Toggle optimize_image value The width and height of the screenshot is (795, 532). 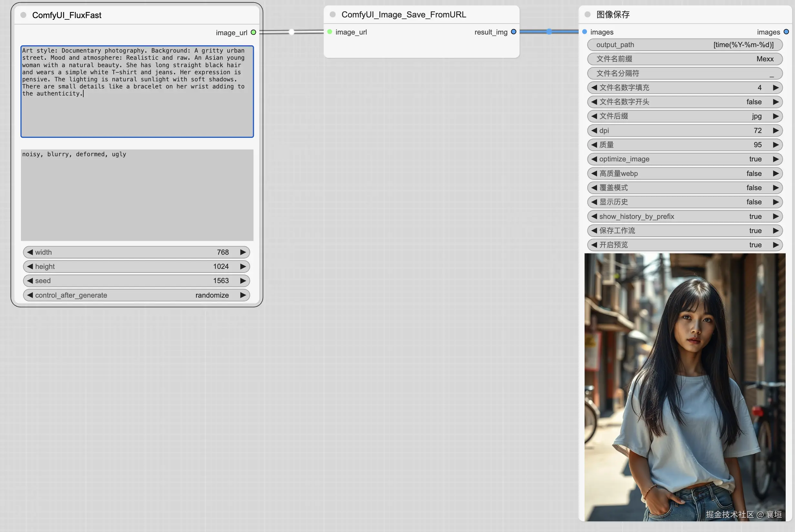684,159
